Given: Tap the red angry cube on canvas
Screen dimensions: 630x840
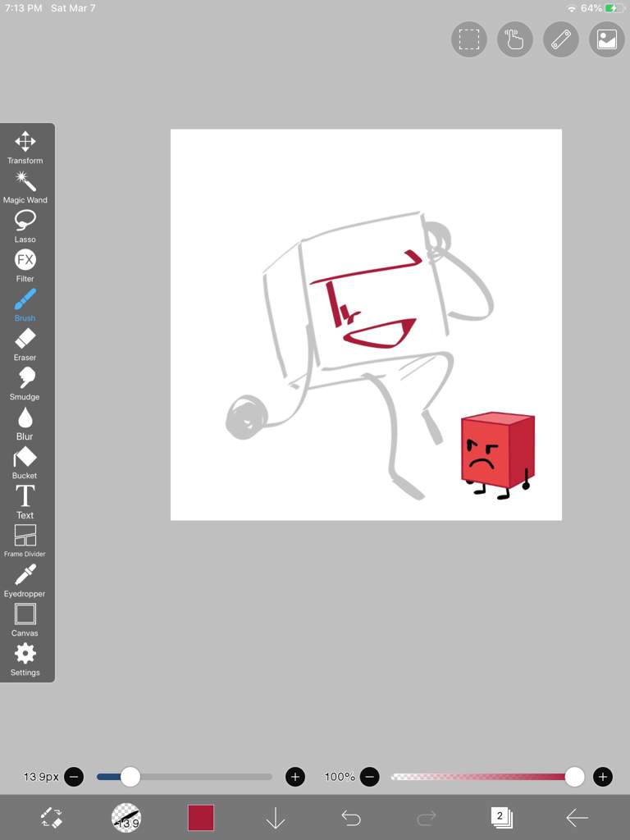Looking at the screenshot, I should coord(498,455).
